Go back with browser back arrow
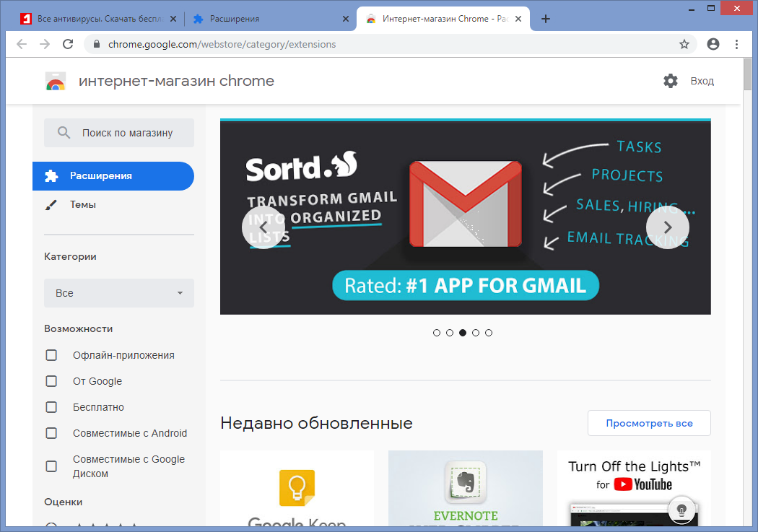Image resolution: width=758 pixels, height=532 pixels. click(21, 45)
